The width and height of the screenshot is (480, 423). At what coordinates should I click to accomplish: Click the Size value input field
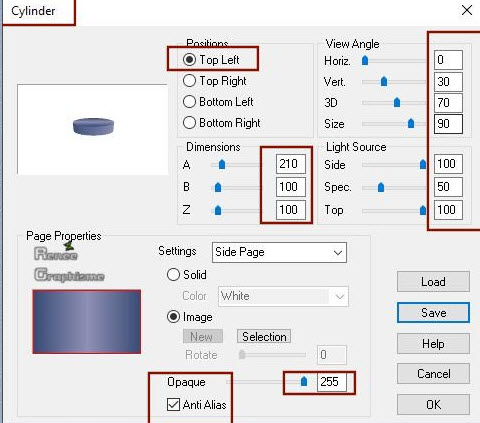coord(448,124)
